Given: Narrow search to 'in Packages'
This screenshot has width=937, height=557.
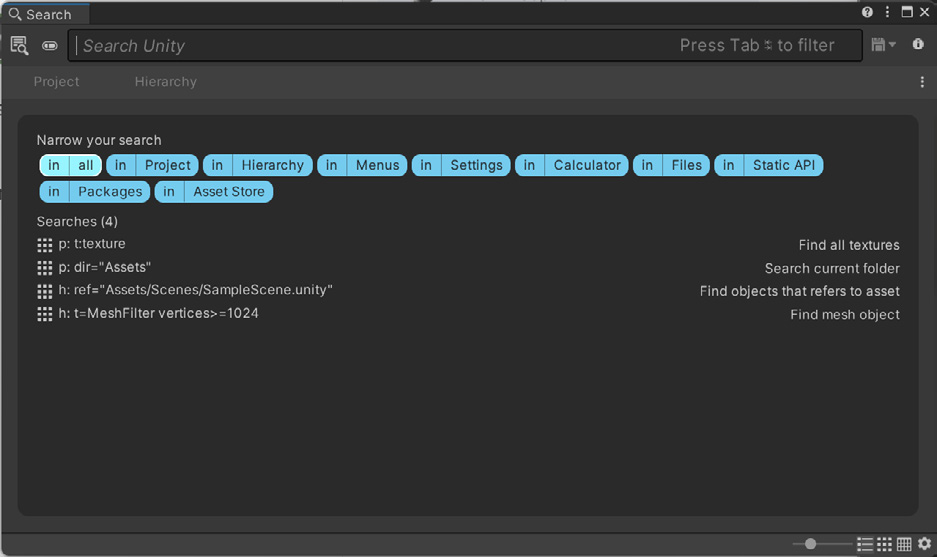Looking at the screenshot, I should 94,191.
